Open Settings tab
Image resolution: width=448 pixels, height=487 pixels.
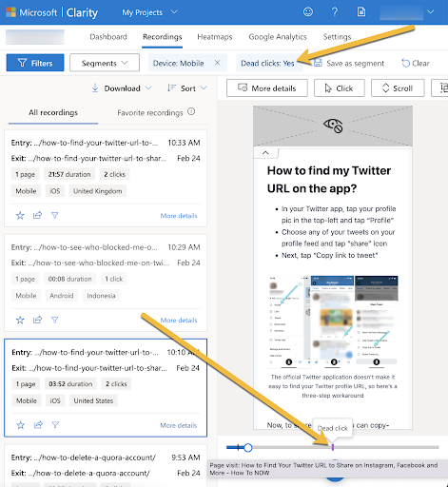337,37
